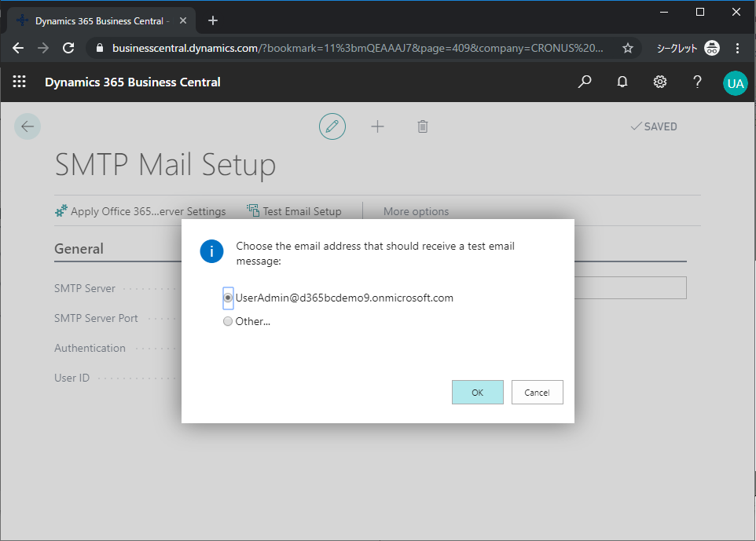Open the help question mark icon
Viewport: 756px width, 541px height.
[x=697, y=82]
